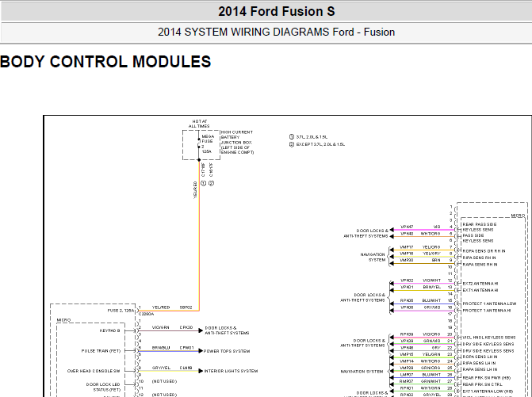Click the "BRN/BLU" wire color label
Screen dimensions: 532x397
click(x=161, y=348)
